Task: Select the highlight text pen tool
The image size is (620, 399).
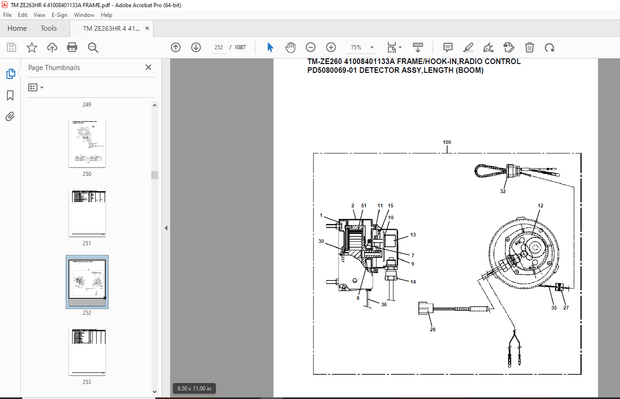Action: 468,47
